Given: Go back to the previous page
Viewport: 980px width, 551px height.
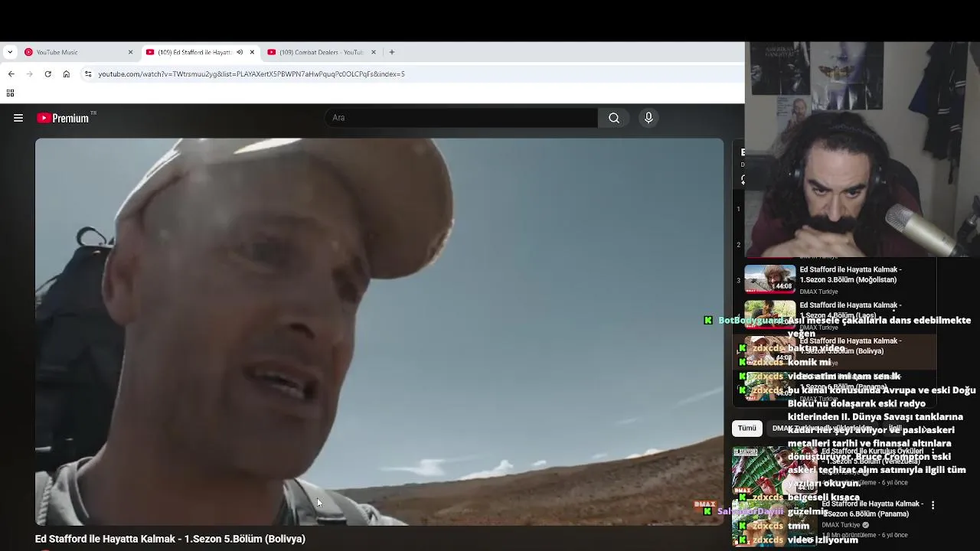Looking at the screenshot, I should pyautogui.click(x=11, y=74).
